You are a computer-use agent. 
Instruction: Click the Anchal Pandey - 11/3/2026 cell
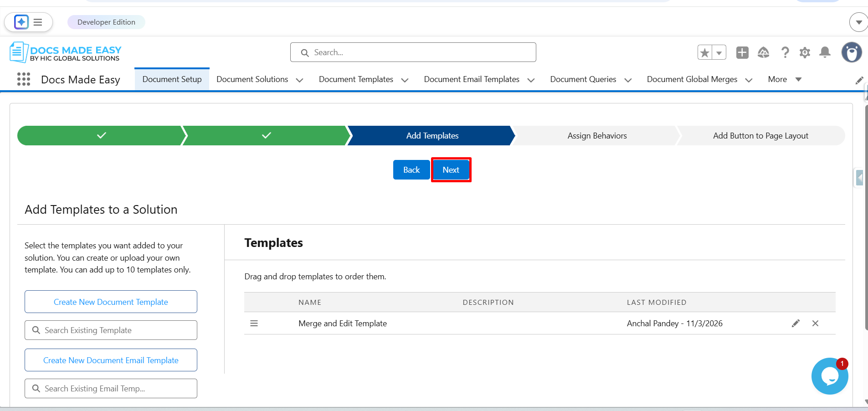point(675,324)
